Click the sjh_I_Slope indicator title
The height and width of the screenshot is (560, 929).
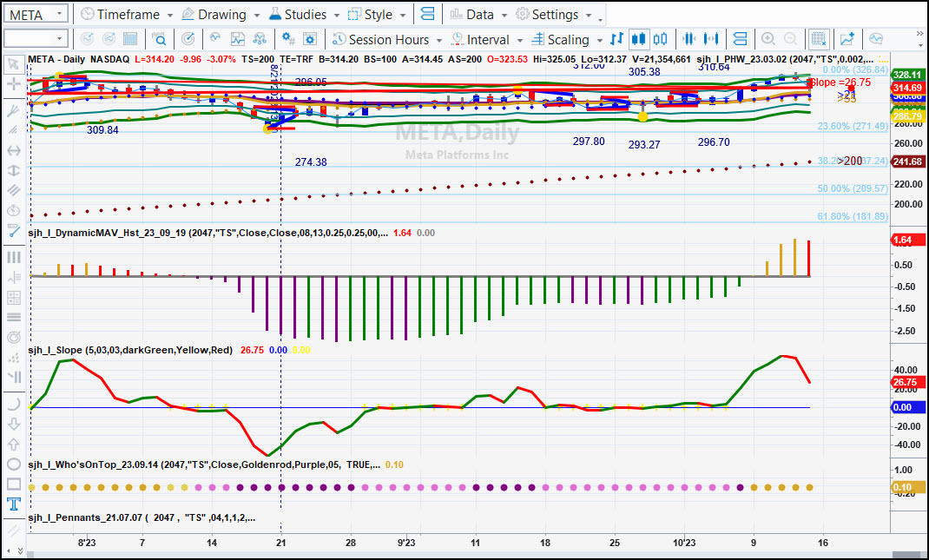(130, 350)
